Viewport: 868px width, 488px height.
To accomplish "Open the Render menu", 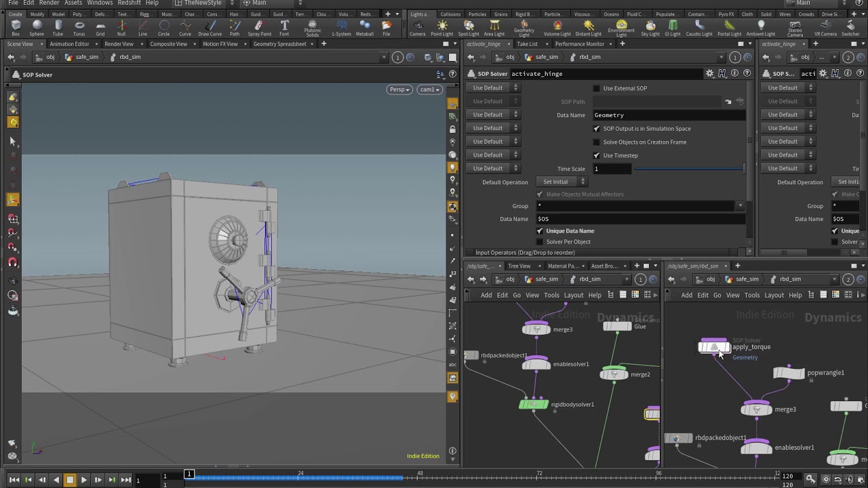I will coord(49,3).
